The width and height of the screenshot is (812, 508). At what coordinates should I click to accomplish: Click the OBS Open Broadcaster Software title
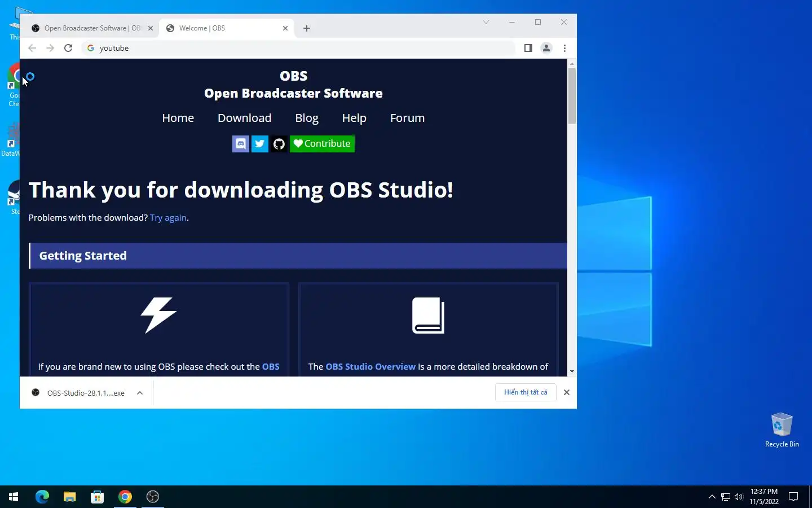pos(293,84)
